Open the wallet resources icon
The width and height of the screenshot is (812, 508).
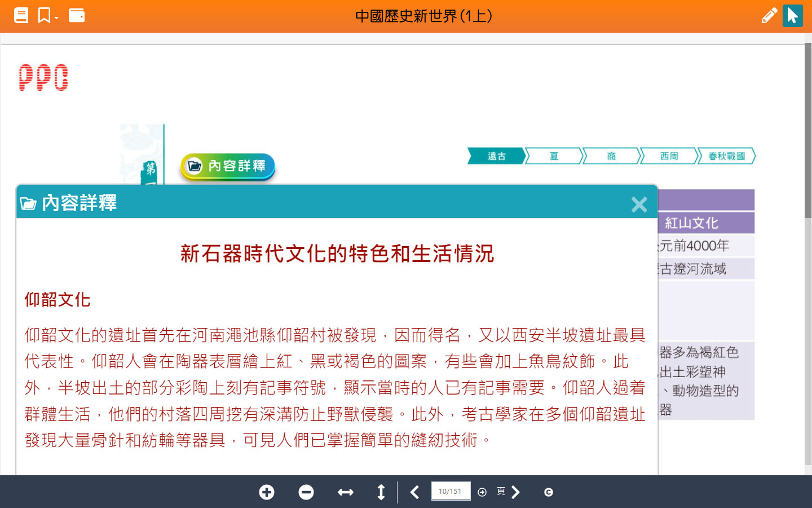tap(76, 15)
